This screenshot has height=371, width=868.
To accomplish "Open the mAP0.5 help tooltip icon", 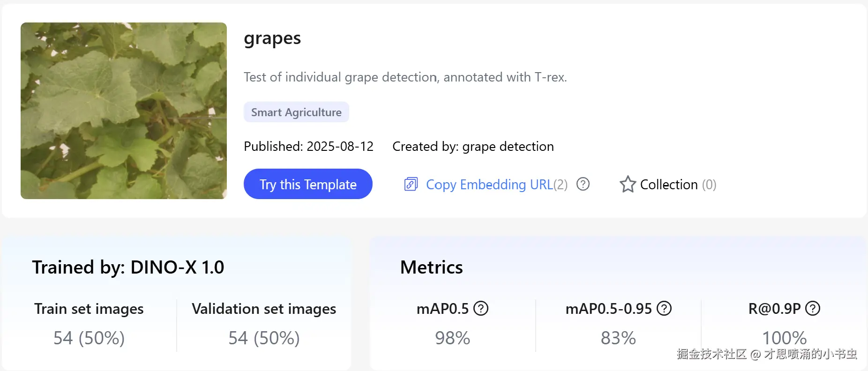I will click(x=481, y=308).
